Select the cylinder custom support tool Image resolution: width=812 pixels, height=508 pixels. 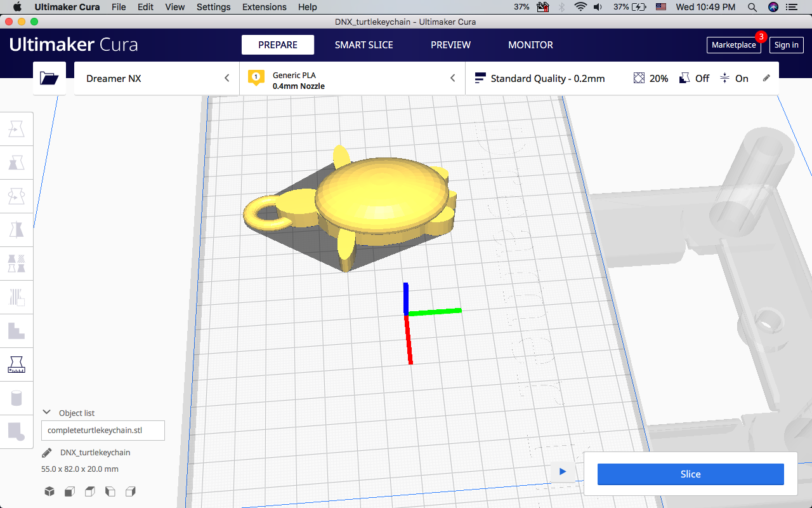16,398
